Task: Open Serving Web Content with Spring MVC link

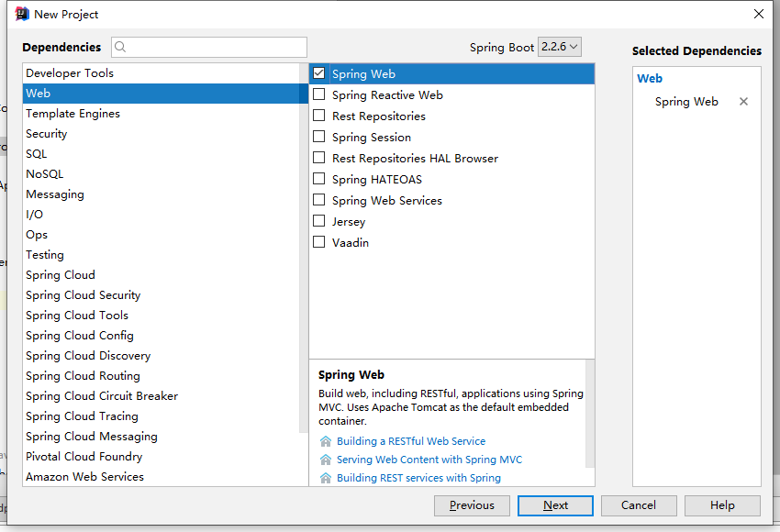Action: 429,460
